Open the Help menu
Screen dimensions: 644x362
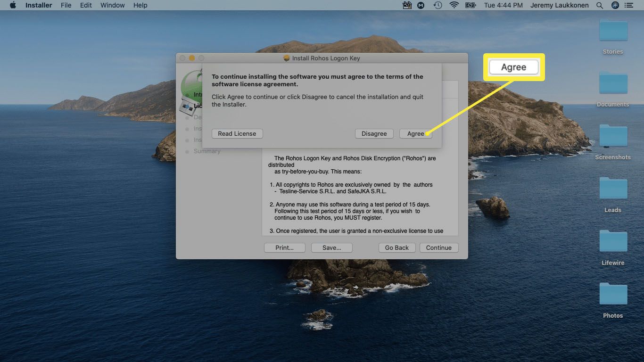[140, 5]
